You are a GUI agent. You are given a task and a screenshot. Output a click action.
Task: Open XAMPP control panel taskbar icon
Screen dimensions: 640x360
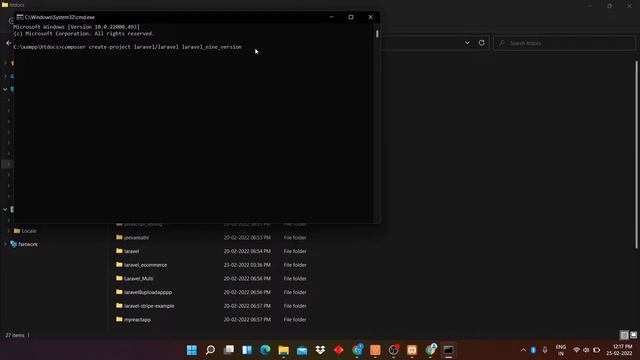coord(412,350)
